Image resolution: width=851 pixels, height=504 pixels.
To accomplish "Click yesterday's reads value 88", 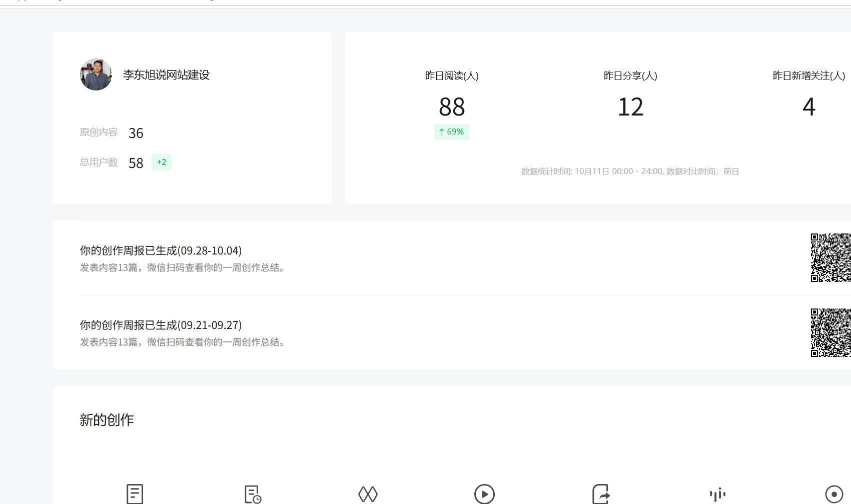I will 452,107.
